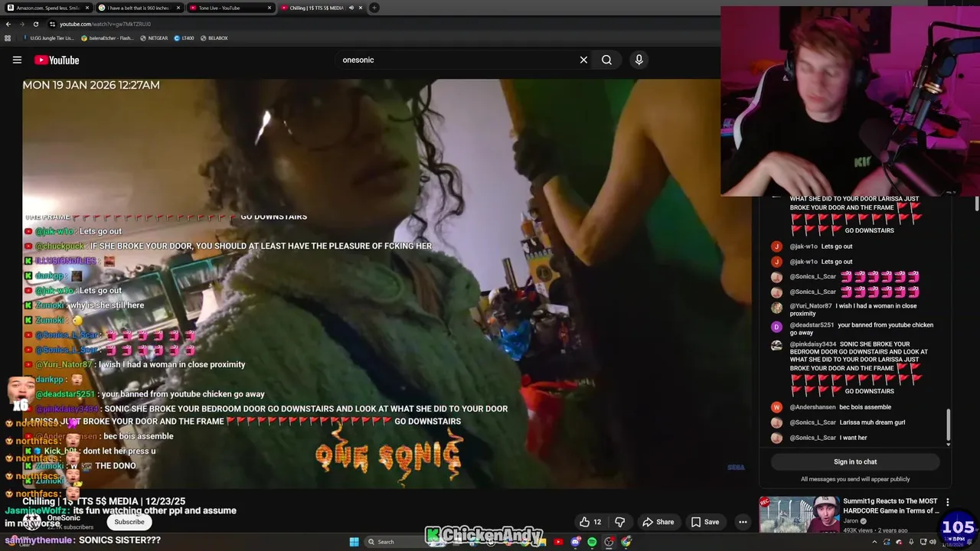
Task: Open the OneSonic channel name
Action: coord(64,518)
